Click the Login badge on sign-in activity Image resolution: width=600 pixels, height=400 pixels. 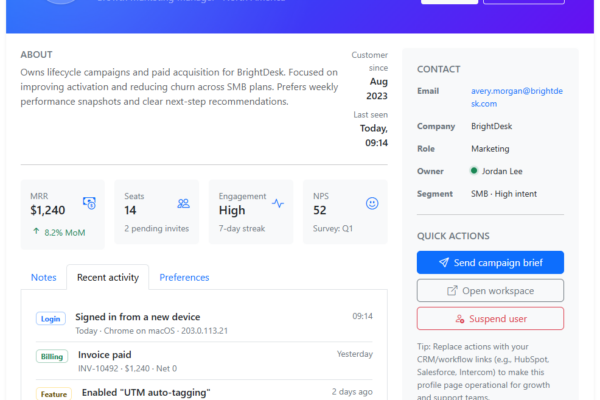coord(51,319)
